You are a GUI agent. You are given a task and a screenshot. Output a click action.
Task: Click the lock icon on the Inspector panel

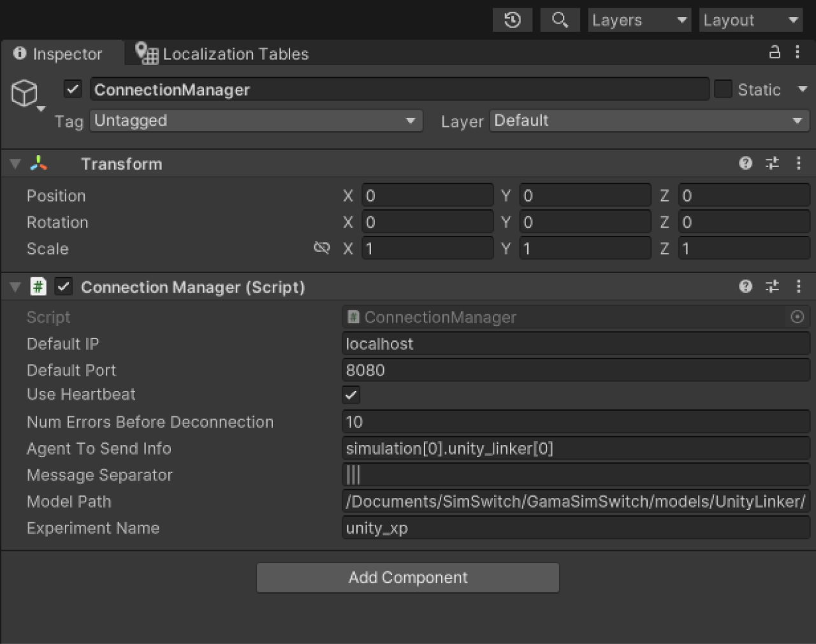(x=775, y=54)
